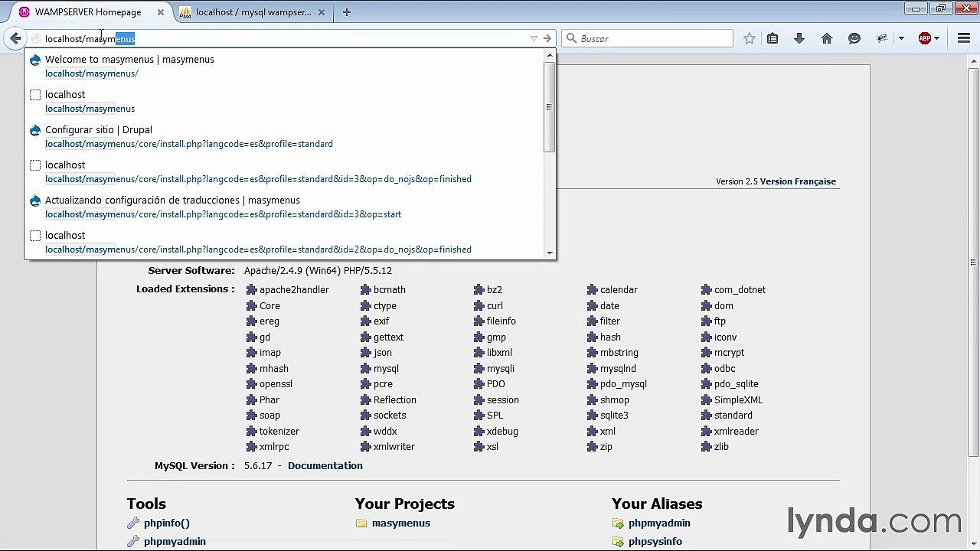Close the localhost / mysql phpMyAdmin tab

click(x=322, y=12)
